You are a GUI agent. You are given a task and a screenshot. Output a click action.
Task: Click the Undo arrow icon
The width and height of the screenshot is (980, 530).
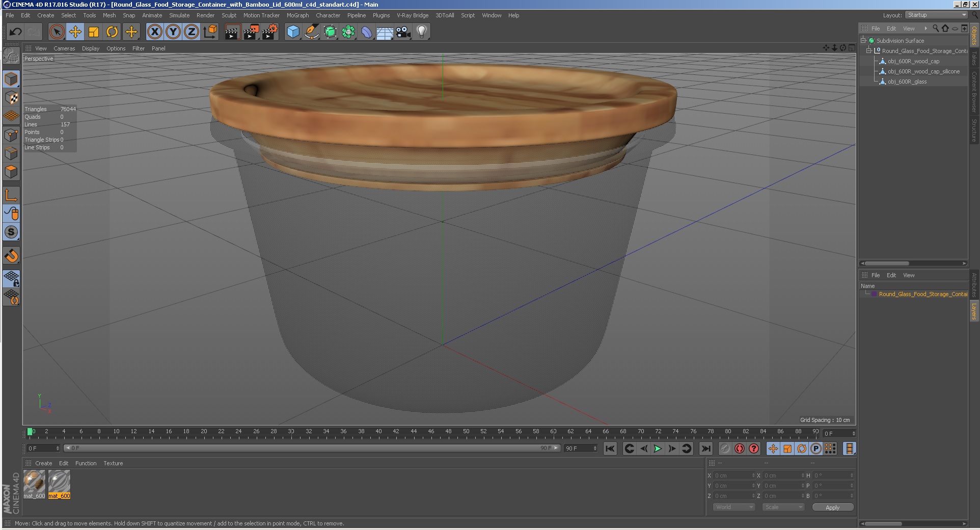(x=15, y=32)
